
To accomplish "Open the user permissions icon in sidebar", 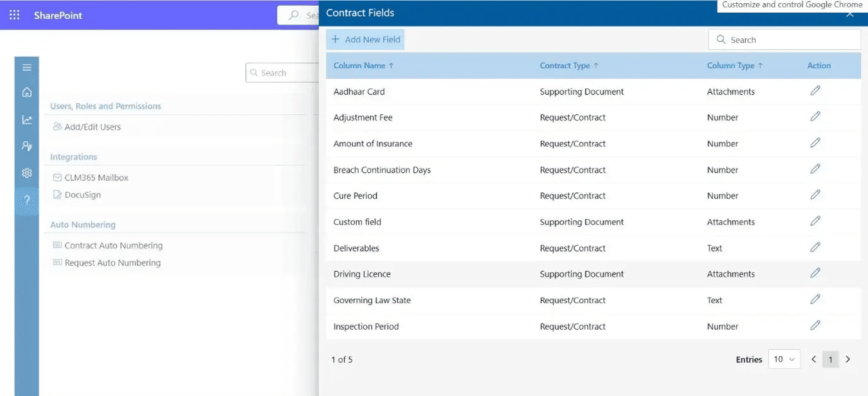I will tap(26, 146).
